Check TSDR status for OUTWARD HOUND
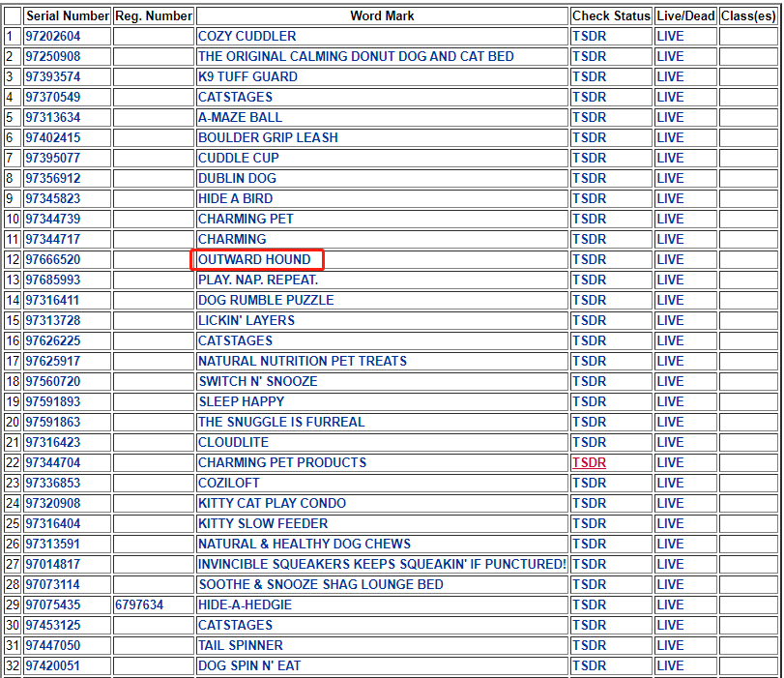784x678 pixels. click(589, 260)
